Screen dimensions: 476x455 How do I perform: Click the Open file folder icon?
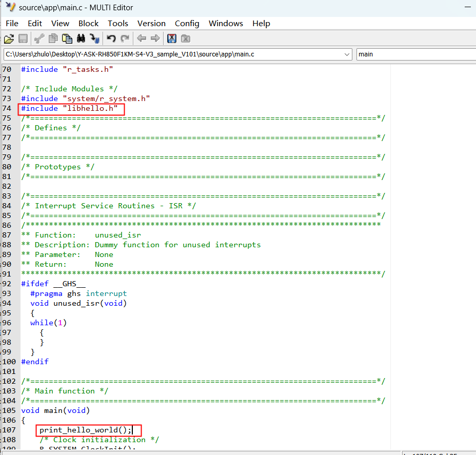coord(9,38)
